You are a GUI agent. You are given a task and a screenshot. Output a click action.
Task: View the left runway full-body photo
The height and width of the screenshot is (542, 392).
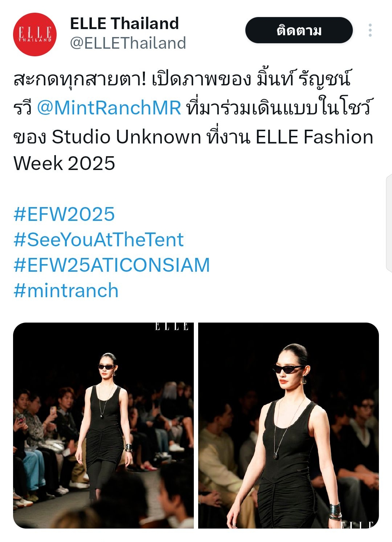103,425
